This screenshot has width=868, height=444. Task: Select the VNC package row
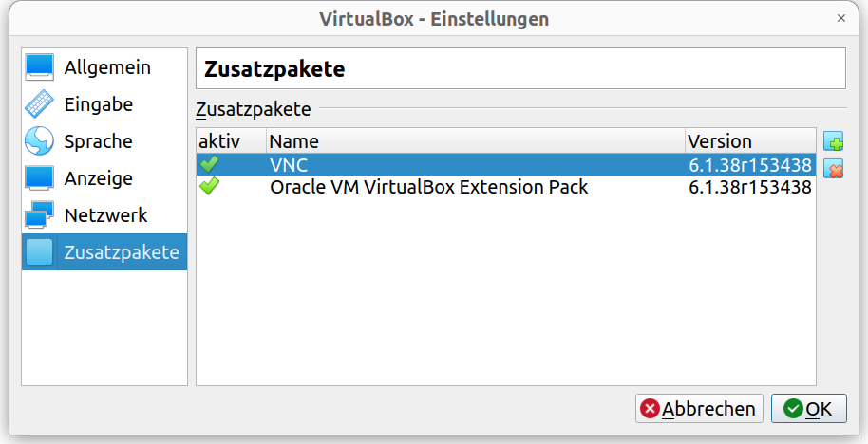click(x=475, y=165)
